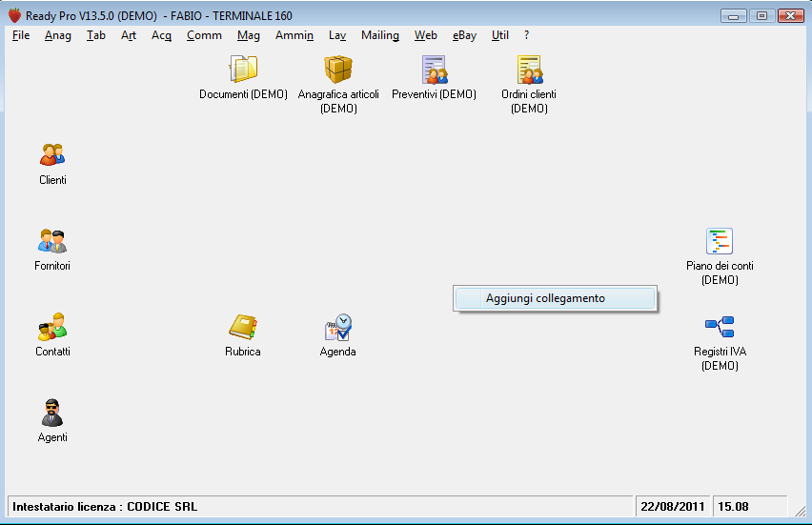Open the Preventivi (DEMO) icon

pyautogui.click(x=434, y=70)
